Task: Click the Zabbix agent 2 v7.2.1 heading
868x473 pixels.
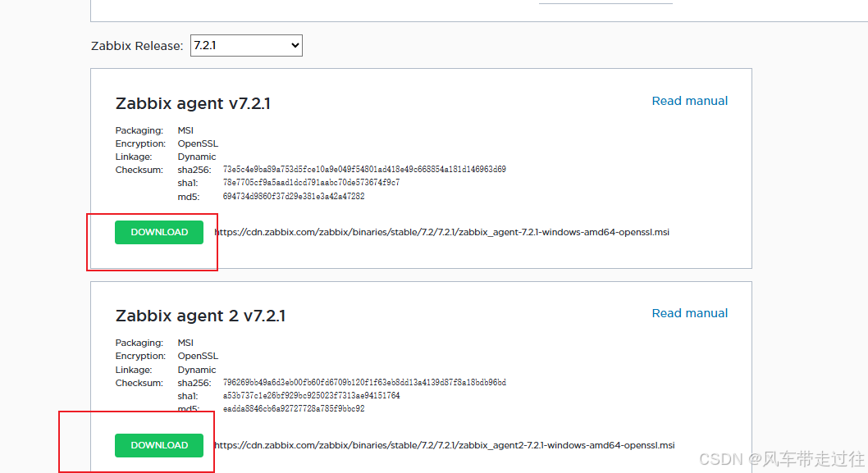Action: coord(200,316)
